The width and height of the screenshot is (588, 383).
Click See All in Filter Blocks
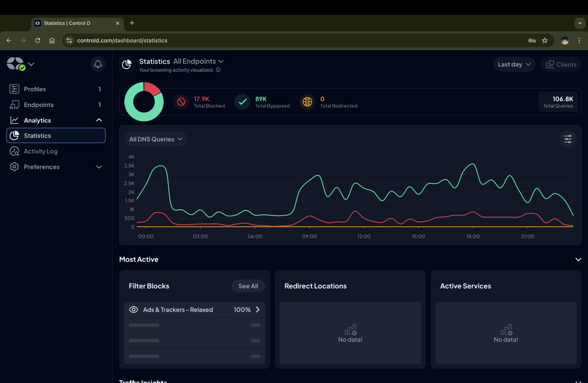tap(248, 286)
